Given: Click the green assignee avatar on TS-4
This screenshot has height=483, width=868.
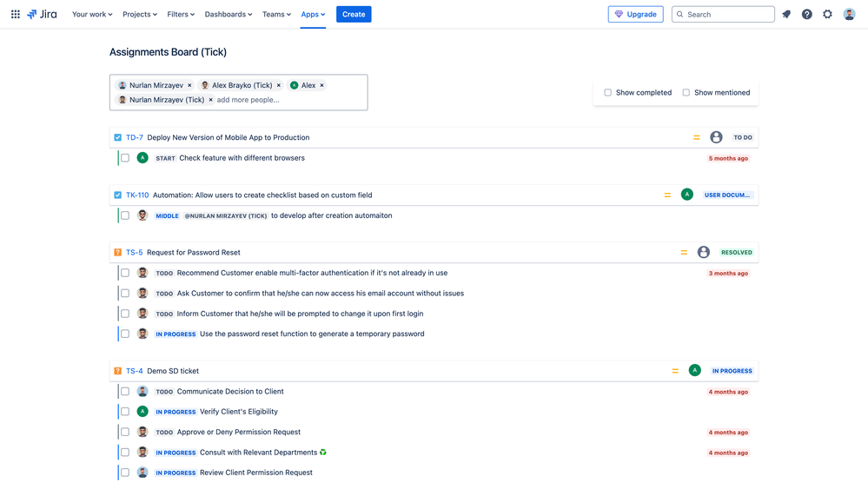Looking at the screenshot, I should click(695, 370).
